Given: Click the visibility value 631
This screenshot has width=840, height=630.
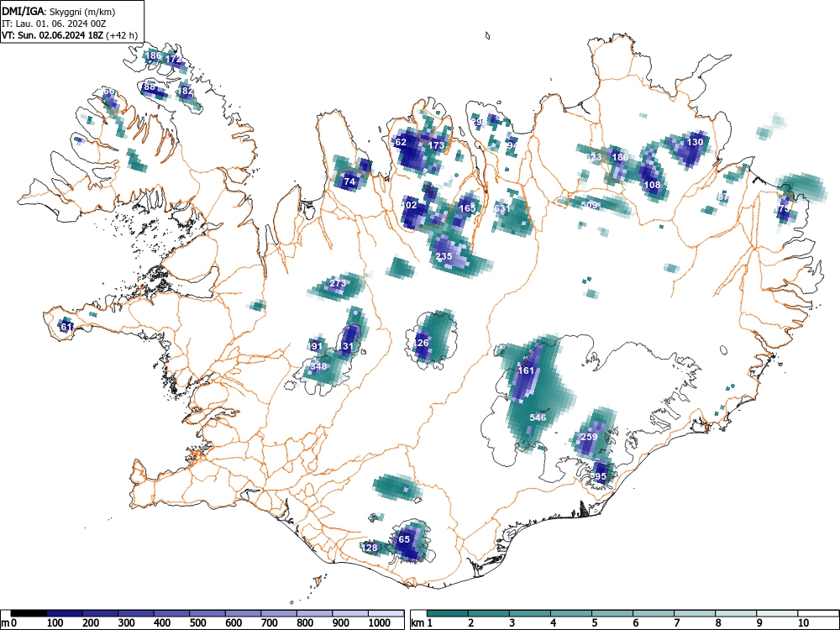Looking at the screenshot, I should point(501,208).
